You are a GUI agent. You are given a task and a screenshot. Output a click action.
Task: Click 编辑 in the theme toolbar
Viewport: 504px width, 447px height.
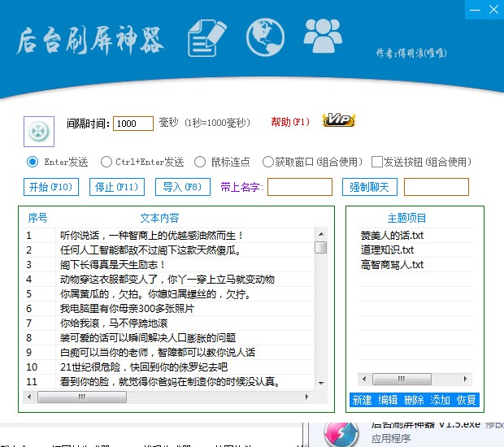388,400
